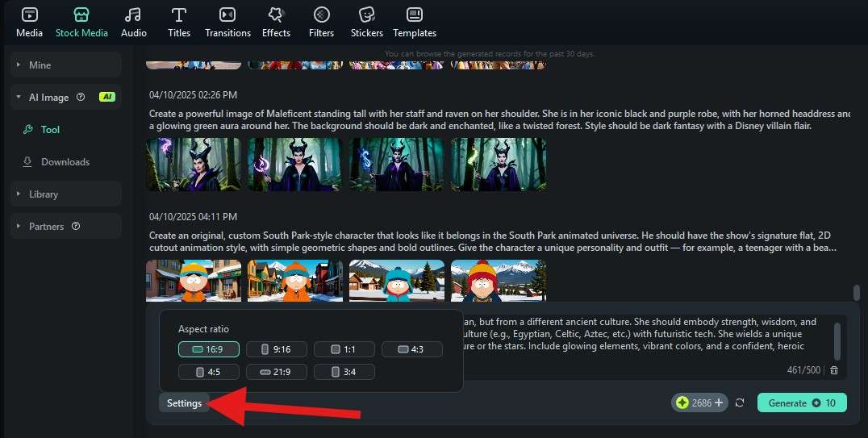The width and height of the screenshot is (868, 438).
Task: Select the 4:5 aspect ratio
Action: pos(209,372)
